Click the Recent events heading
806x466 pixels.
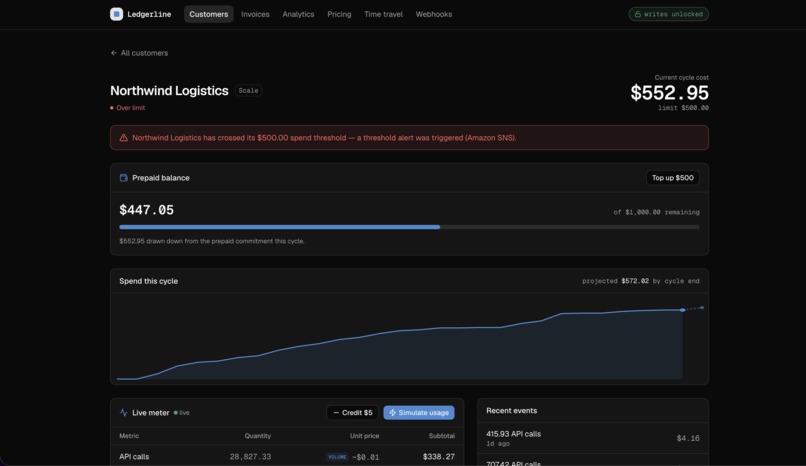pyautogui.click(x=511, y=411)
